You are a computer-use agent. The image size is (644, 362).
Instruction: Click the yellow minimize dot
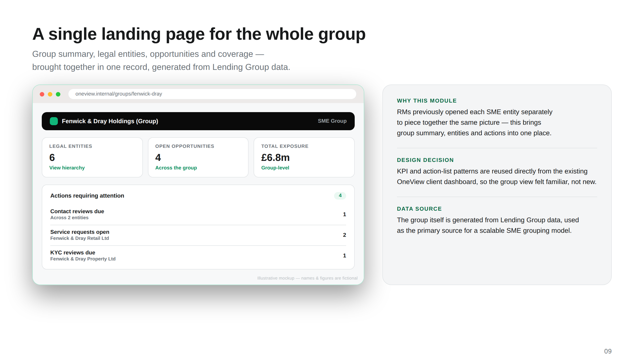coord(50,94)
